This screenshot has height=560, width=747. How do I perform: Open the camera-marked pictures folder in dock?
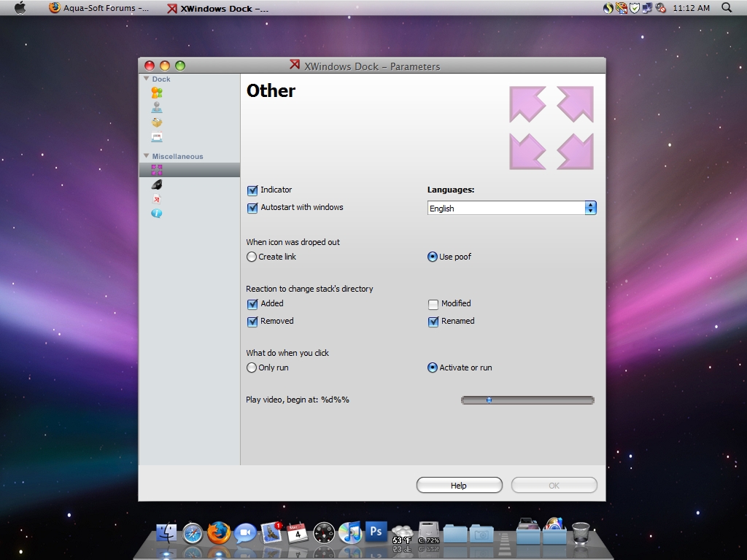(x=481, y=534)
